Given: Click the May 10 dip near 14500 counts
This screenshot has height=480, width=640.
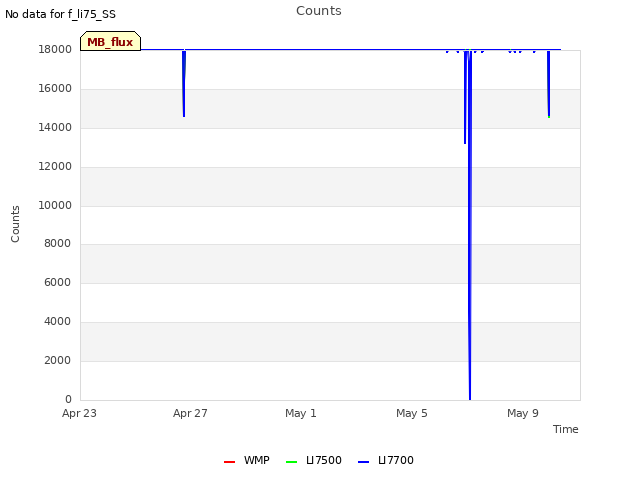Looking at the screenshot, I should [549, 84].
